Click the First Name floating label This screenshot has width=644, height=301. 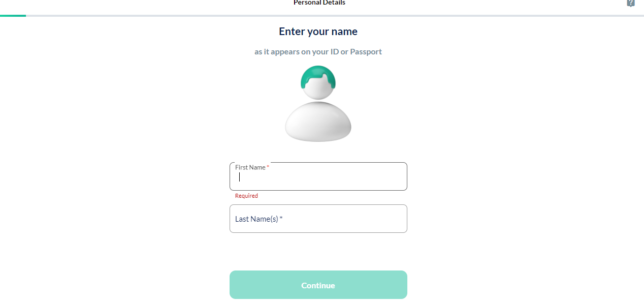(x=250, y=167)
